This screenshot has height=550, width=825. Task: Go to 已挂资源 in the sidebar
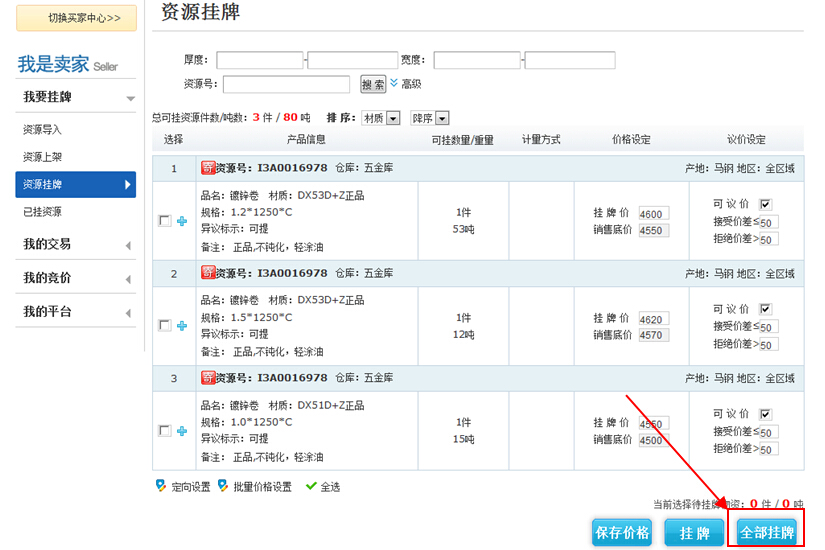tap(43, 212)
